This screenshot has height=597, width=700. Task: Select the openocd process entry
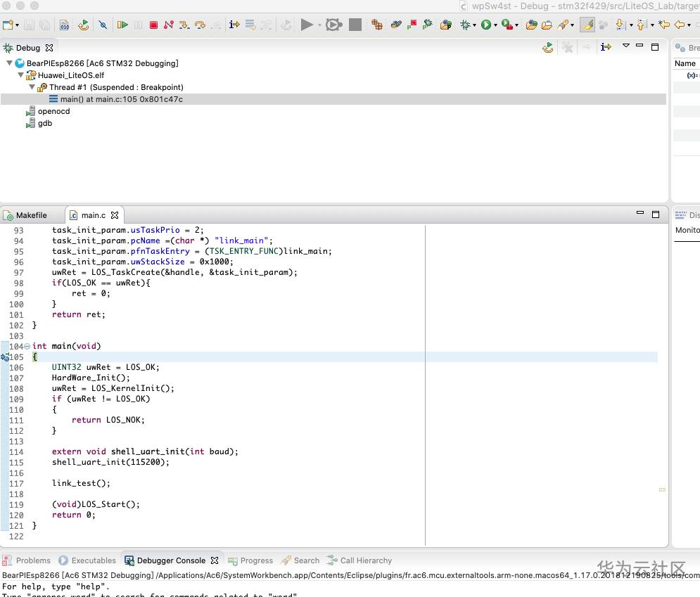(x=53, y=111)
